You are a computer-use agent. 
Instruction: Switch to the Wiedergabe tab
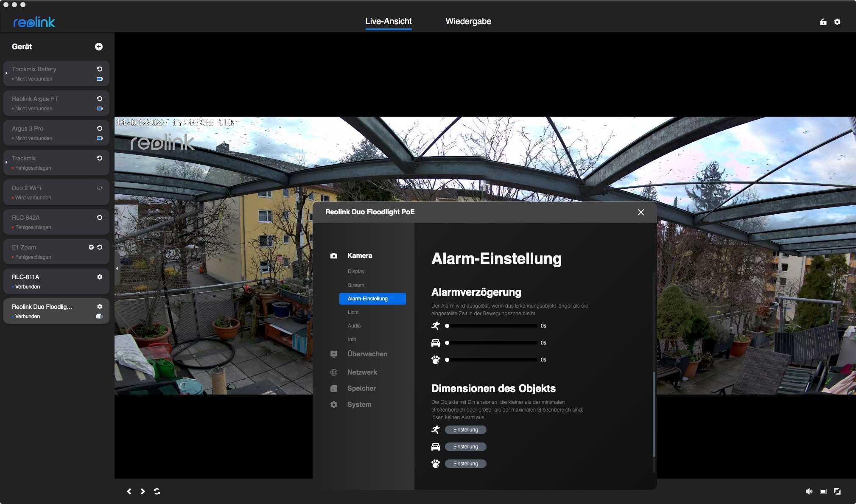(x=468, y=22)
